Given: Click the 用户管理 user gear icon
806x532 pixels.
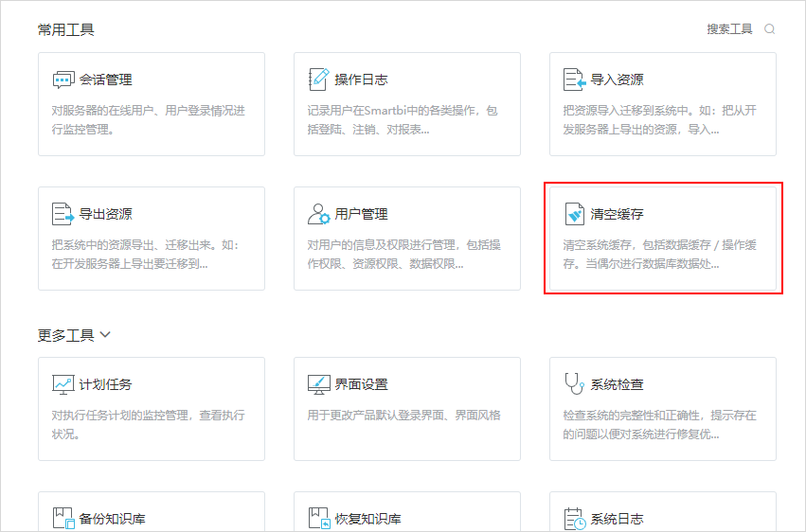Looking at the screenshot, I should click(x=318, y=214).
